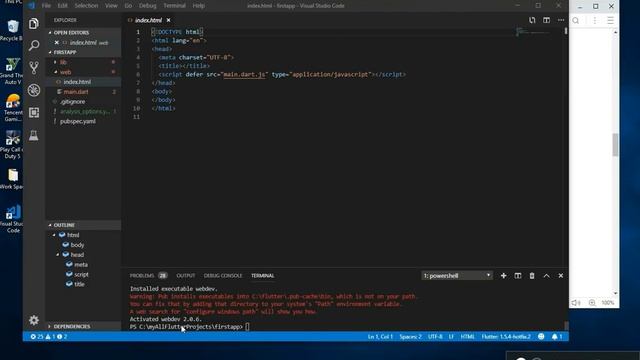The image size is (640, 360).
Task: Open the Source Control view
Action: [34, 67]
